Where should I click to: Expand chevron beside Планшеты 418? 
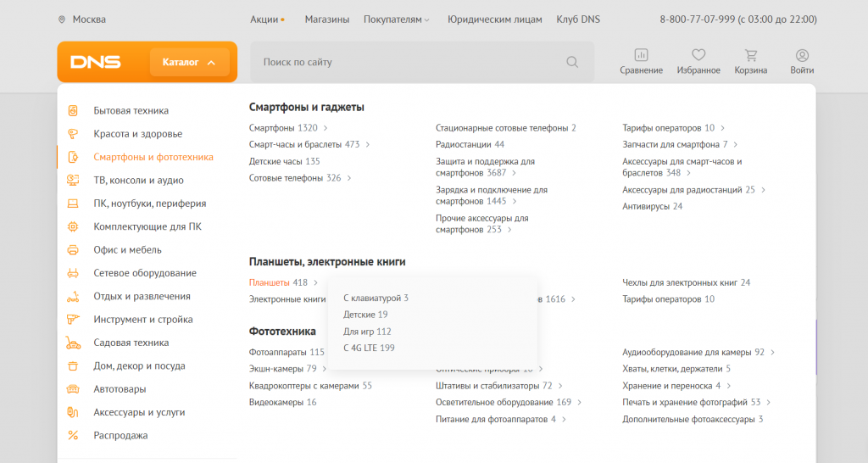click(315, 282)
